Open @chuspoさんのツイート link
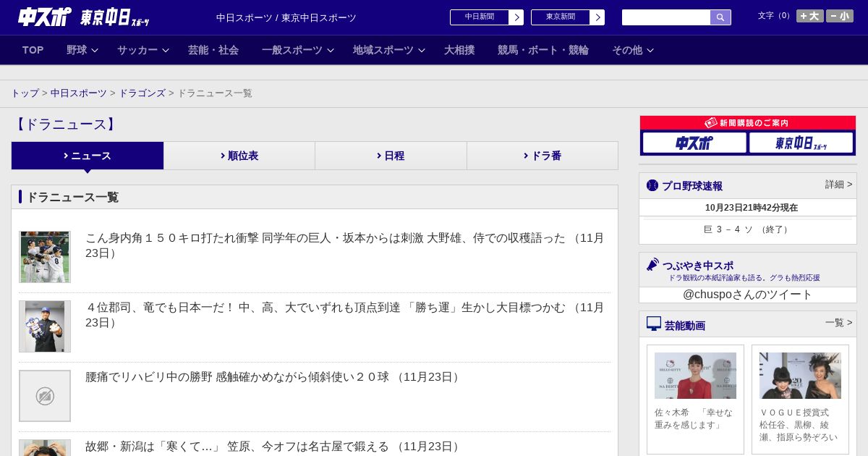868x456 pixels. [x=747, y=295]
